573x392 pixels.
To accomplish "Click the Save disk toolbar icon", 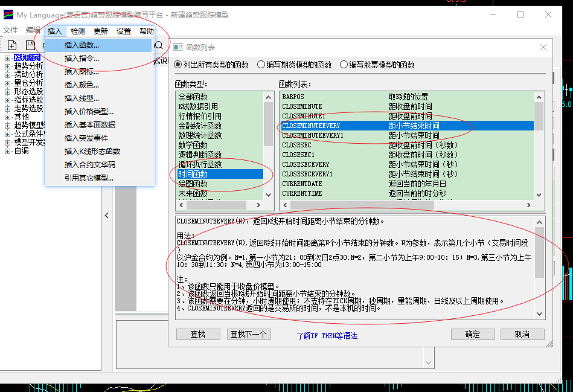I will 30,45.
